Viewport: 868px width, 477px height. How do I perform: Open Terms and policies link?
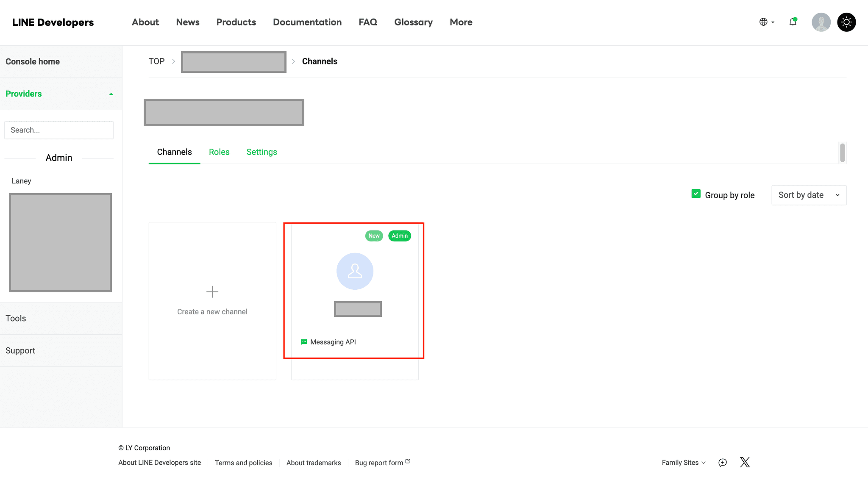tap(243, 463)
